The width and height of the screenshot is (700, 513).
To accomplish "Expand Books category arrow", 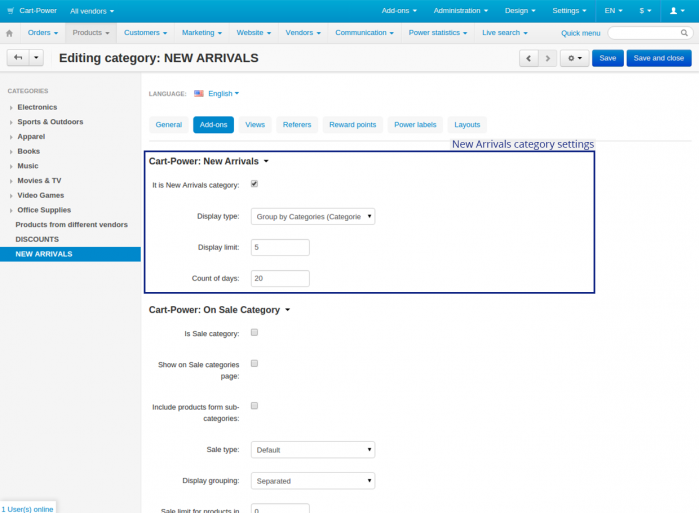I will 11,152.
